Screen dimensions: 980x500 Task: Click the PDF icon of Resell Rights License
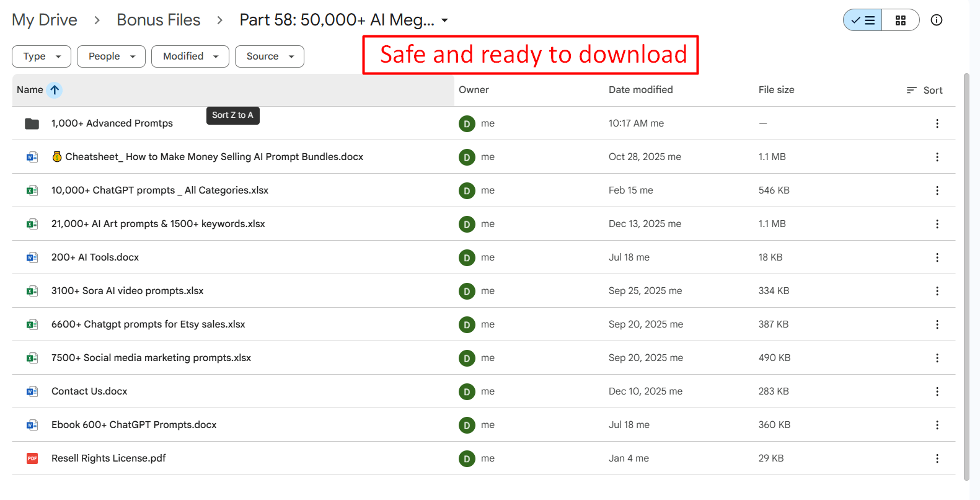click(x=32, y=458)
